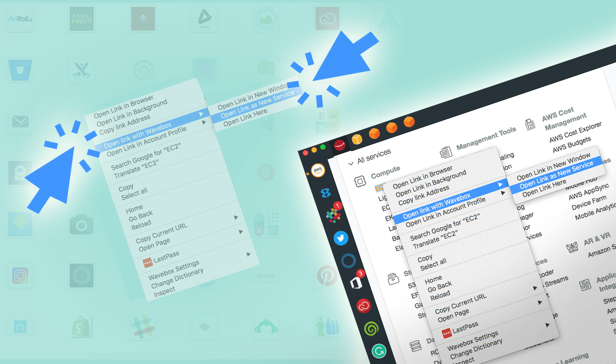This screenshot has height=364, width=616.
Task: Choose Change Dictionary in window context menu
Action: (476, 349)
